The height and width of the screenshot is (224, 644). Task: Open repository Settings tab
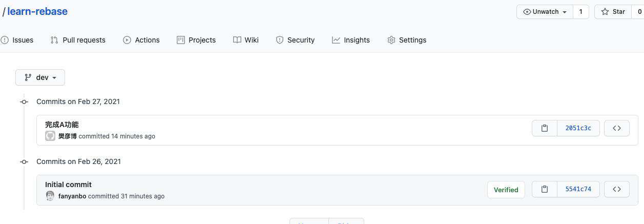407,40
